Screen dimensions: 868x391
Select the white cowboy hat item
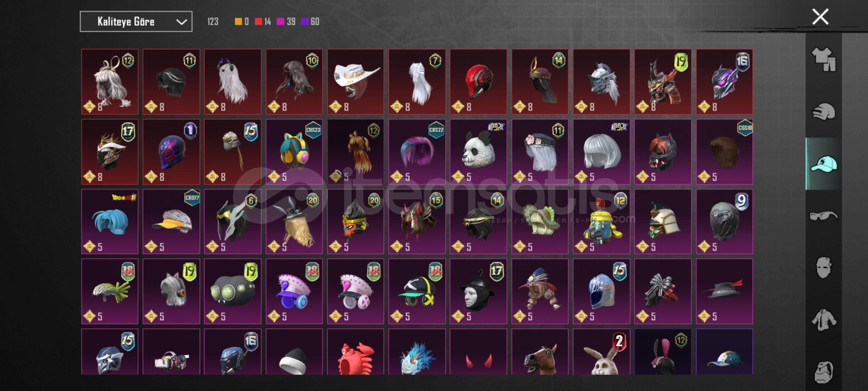[x=356, y=82]
